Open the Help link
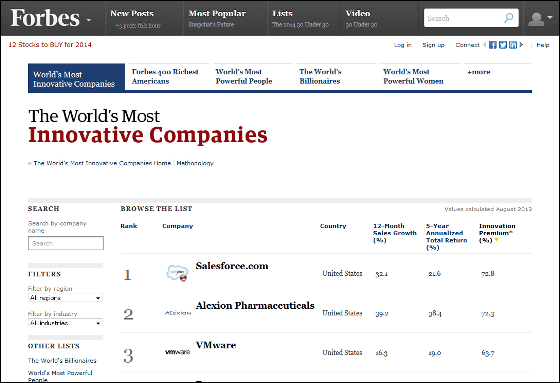This screenshot has width=560, height=383. 542,45
